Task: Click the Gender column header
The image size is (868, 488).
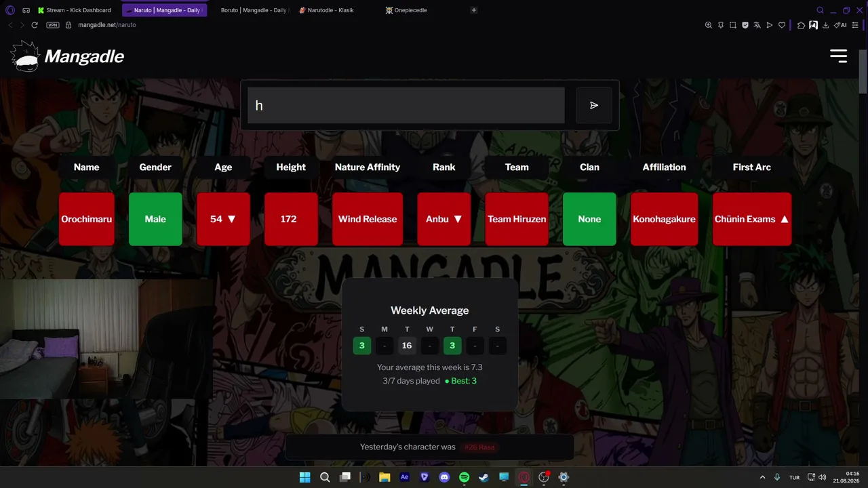Action: tap(155, 167)
